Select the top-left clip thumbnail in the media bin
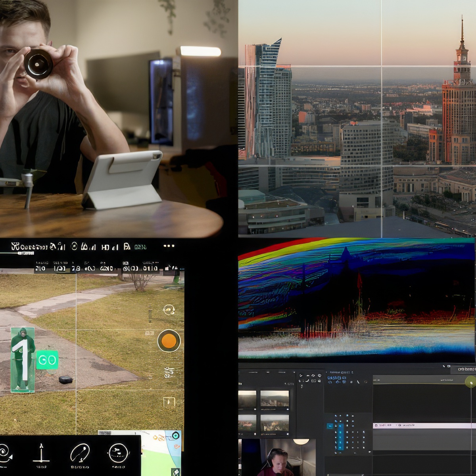 (x=247, y=399)
